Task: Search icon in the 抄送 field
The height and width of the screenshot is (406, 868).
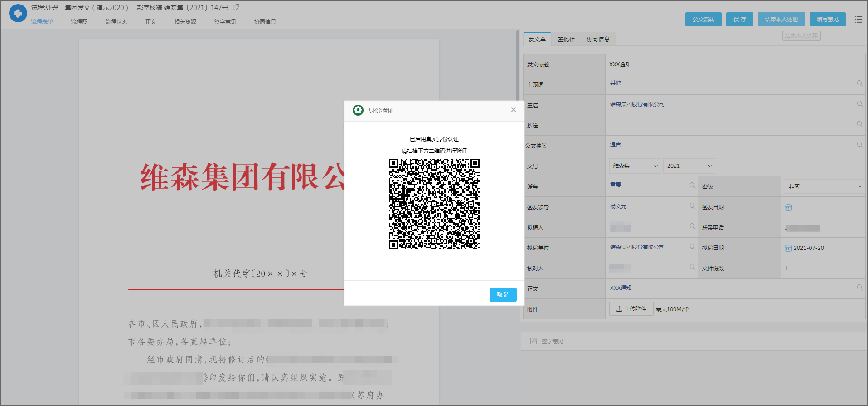Action: click(859, 124)
